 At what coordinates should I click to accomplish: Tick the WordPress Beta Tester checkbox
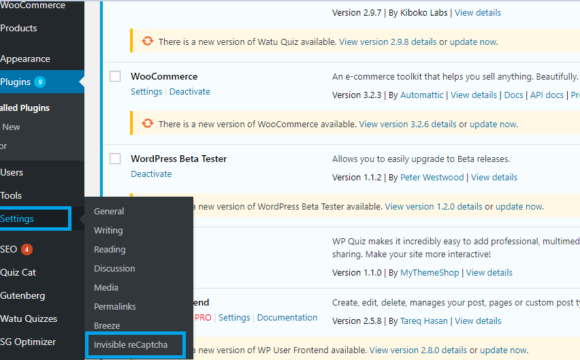(x=115, y=159)
